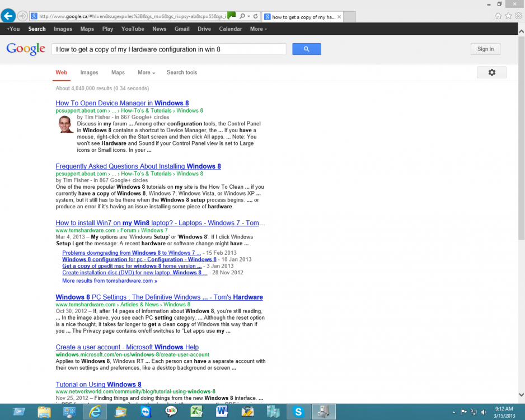Open Excel from the taskbar
This screenshot has height=420, width=525.
click(x=196, y=412)
